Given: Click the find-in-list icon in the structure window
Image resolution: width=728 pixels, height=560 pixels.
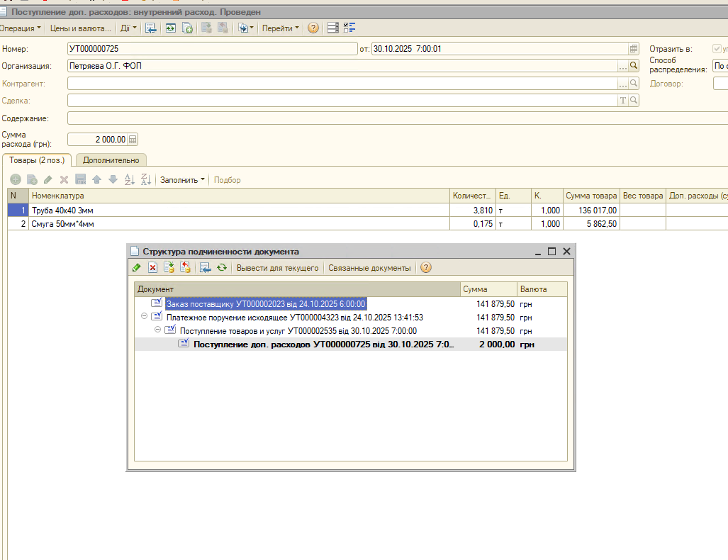Looking at the screenshot, I should click(x=205, y=268).
